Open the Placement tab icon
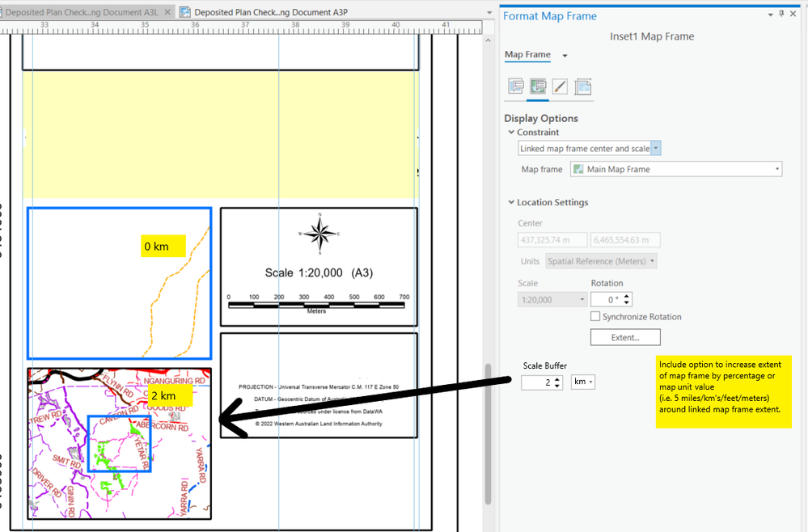The image size is (808, 532). (x=583, y=86)
